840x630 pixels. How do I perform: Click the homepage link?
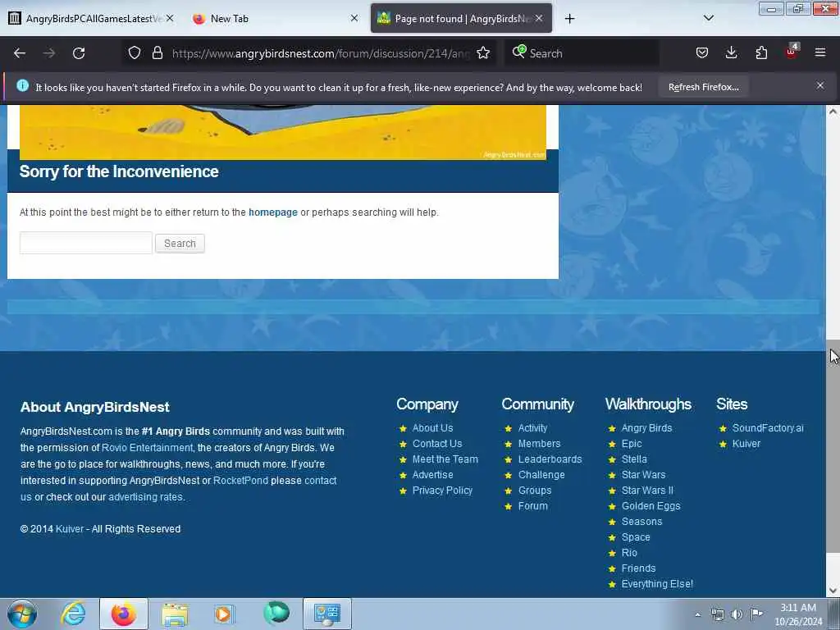(272, 212)
